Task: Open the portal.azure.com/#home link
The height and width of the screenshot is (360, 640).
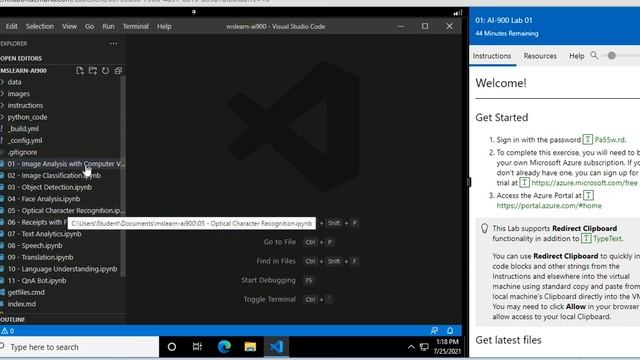Action: click(549, 206)
